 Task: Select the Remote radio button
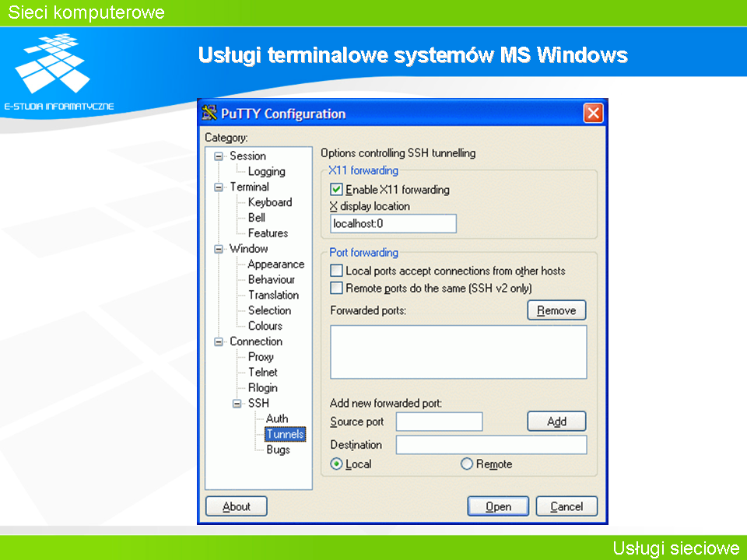tap(467, 464)
